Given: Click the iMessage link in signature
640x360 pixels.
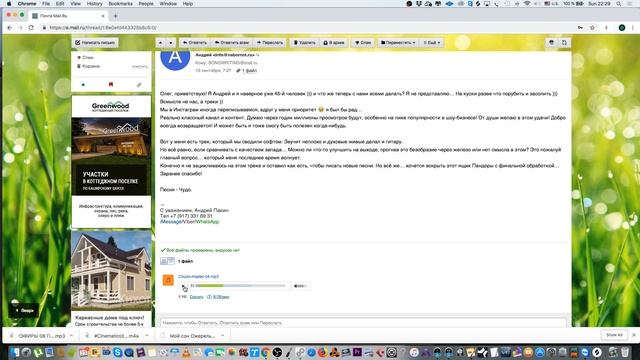Looking at the screenshot, I should pos(171,222).
